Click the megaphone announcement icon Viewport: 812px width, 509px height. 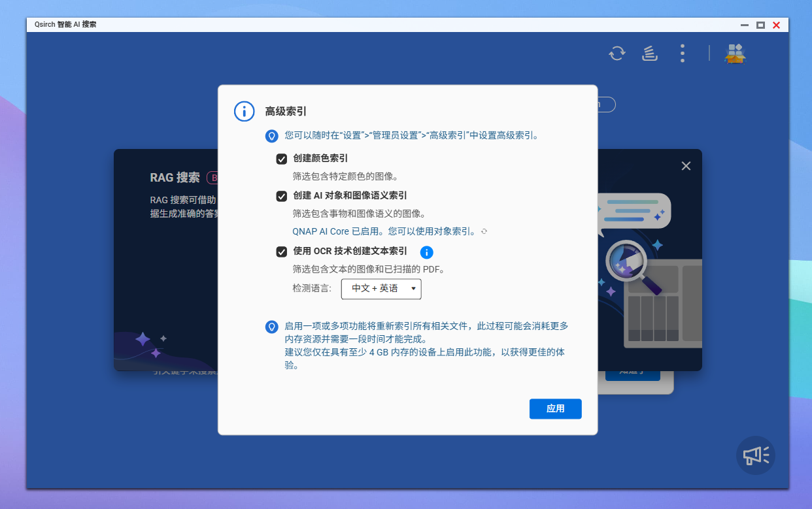tap(756, 455)
